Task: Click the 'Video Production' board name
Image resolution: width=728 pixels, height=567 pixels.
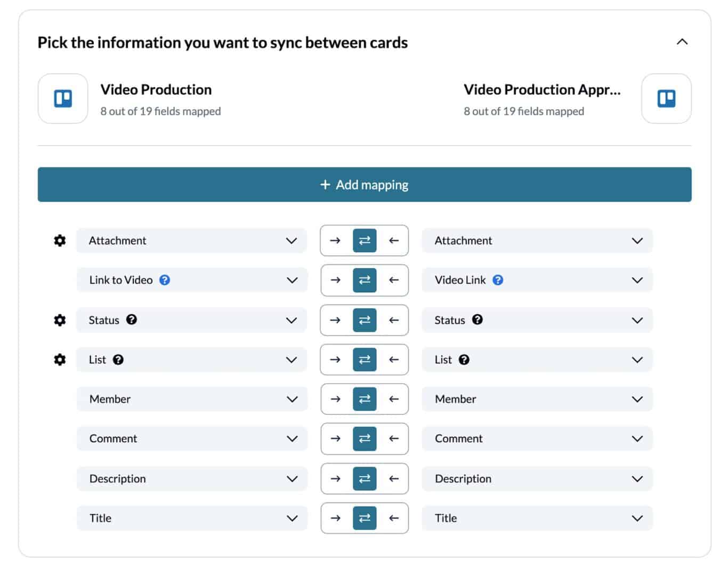Action: [x=156, y=90]
